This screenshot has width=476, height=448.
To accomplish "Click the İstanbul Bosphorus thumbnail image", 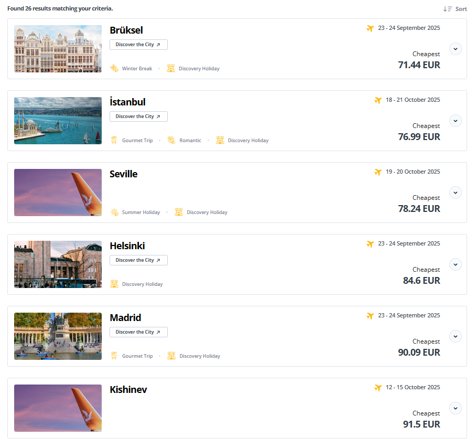I will point(58,121).
